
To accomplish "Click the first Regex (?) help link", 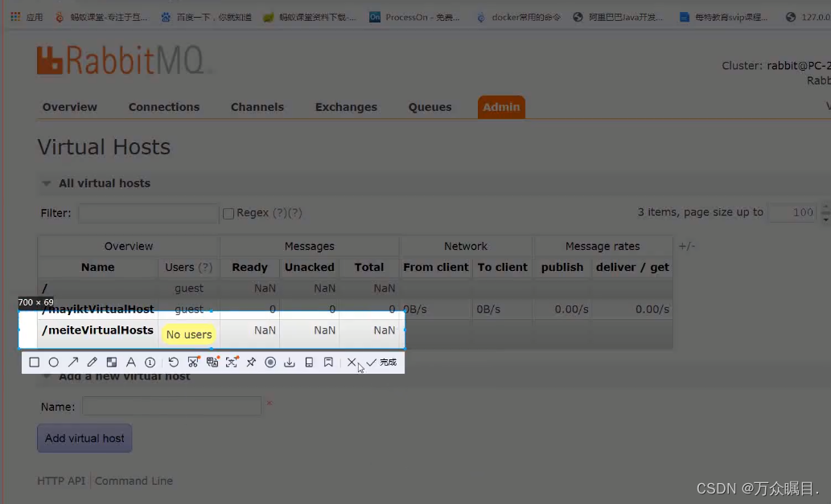I will 279,213.
